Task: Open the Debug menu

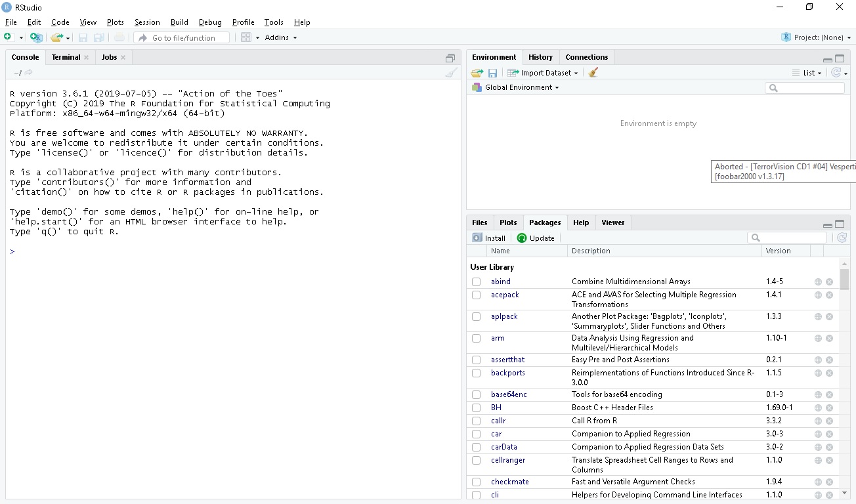Action: coord(210,22)
